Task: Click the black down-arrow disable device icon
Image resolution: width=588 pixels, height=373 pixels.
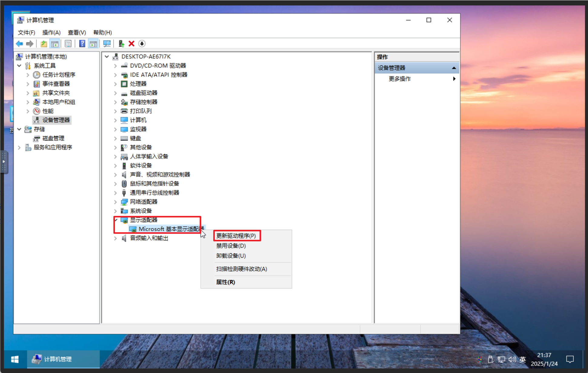Action: coord(142,44)
